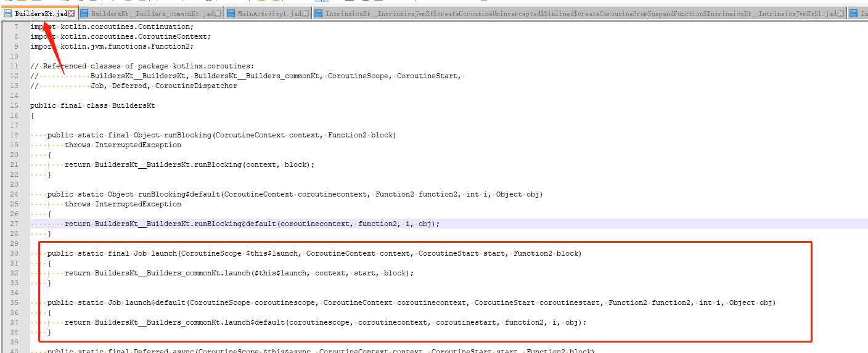
Task: Click the closing brace on line 38
Action: tap(50, 332)
